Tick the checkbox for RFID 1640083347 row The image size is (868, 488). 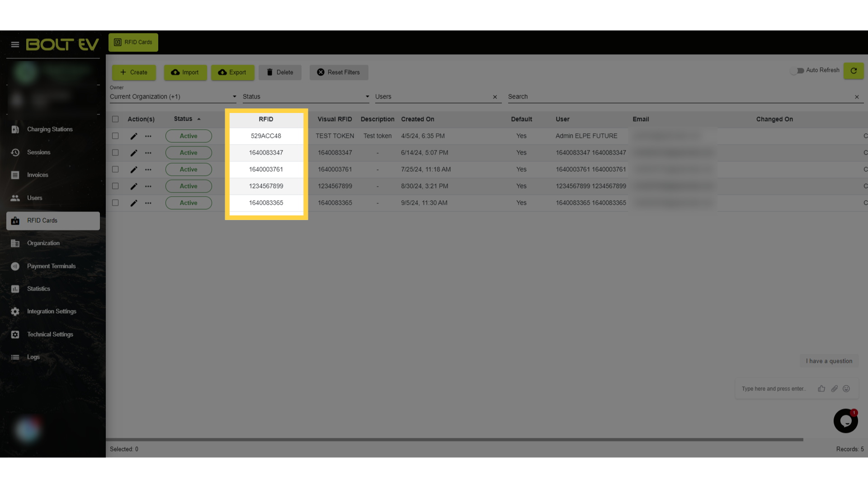pos(115,153)
